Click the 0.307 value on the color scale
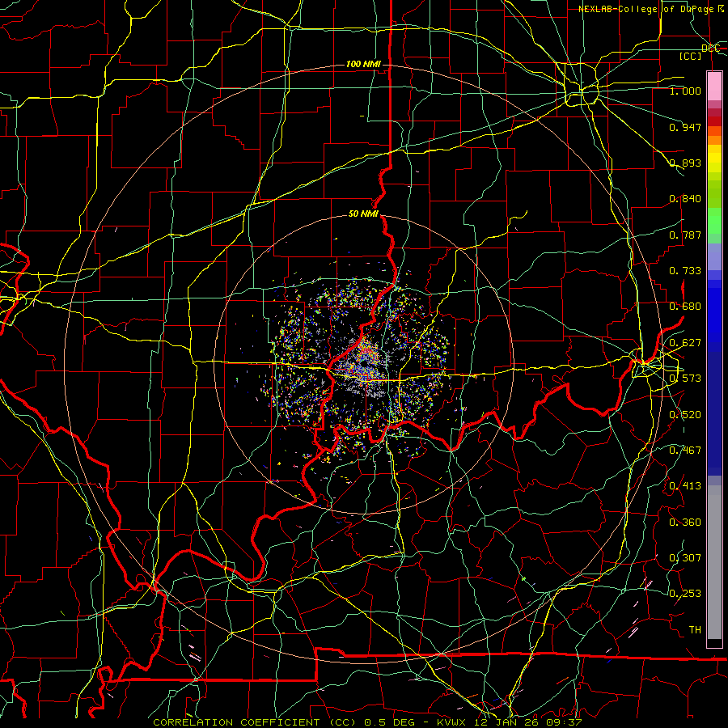 pos(685,557)
